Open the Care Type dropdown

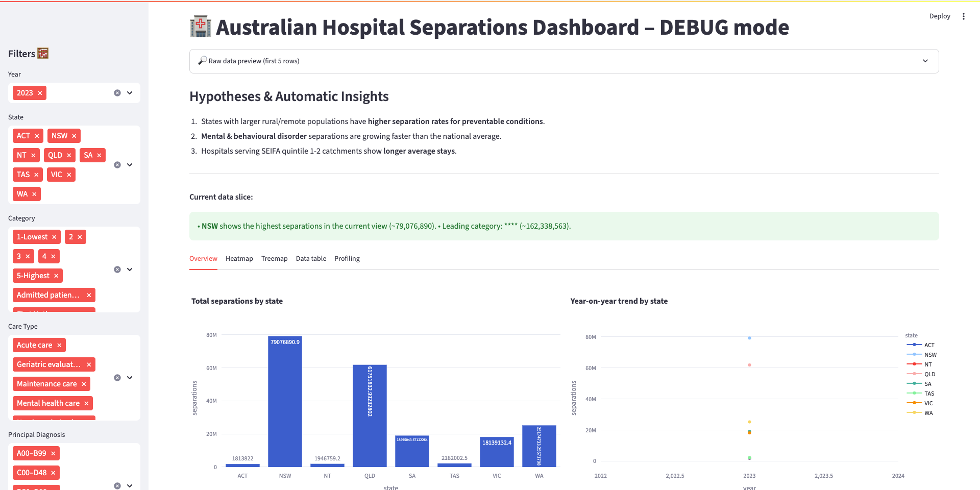click(130, 378)
